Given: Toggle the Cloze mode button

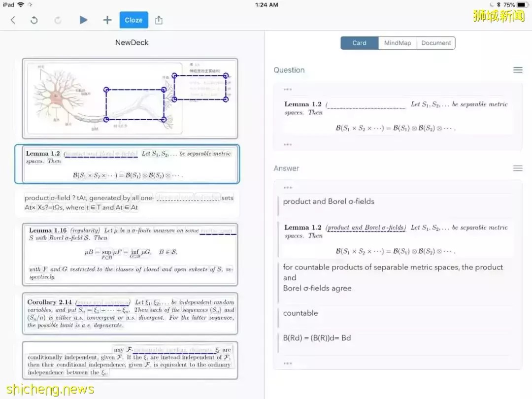Looking at the screenshot, I should point(133,20).
